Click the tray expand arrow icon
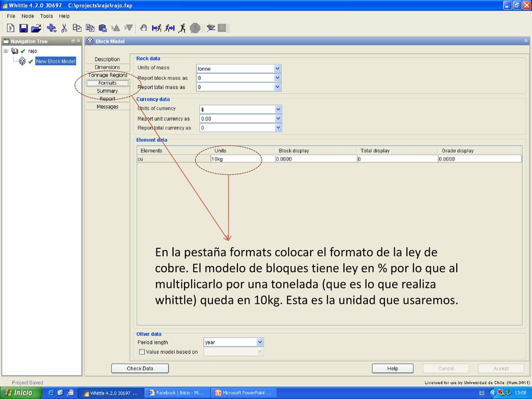The image size is (532, 399). tap(493, 393)
